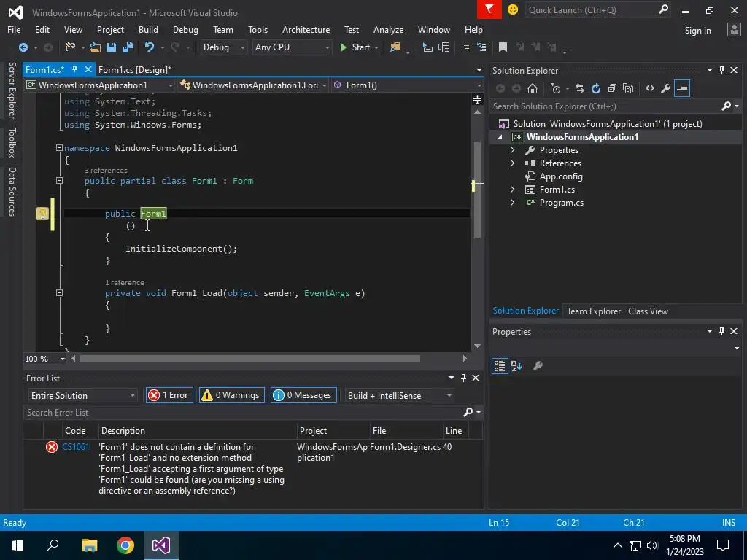Click the Save All toolbar icon

[127, 47]
